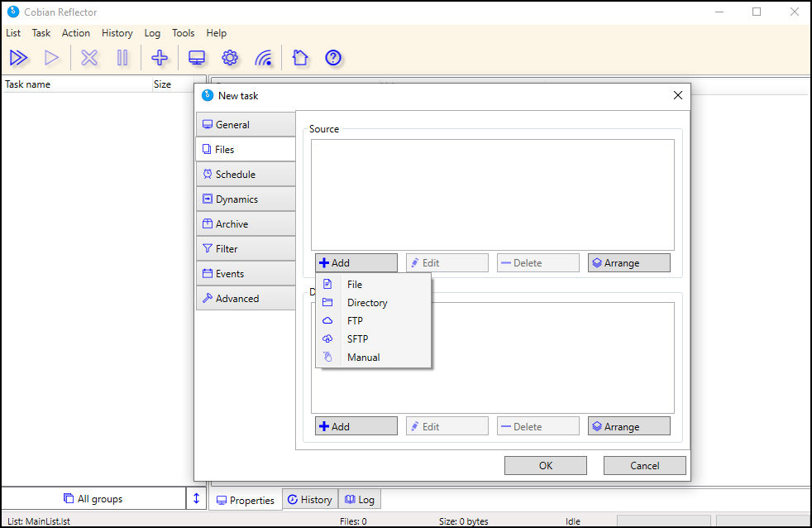The width and height of the screenshot is (812, 528).
Task: Click the help question mark icon
Action: (333, 57)
